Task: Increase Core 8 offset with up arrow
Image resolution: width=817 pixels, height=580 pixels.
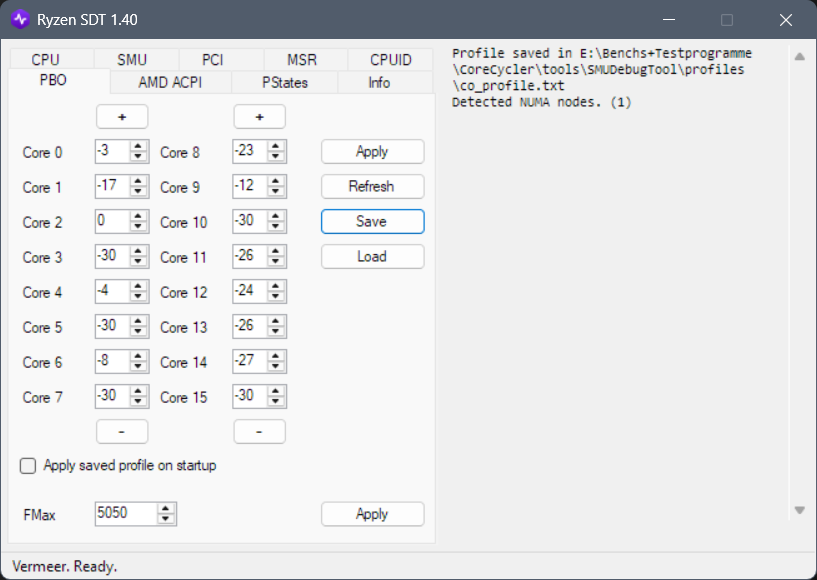Action: (276, 146)
